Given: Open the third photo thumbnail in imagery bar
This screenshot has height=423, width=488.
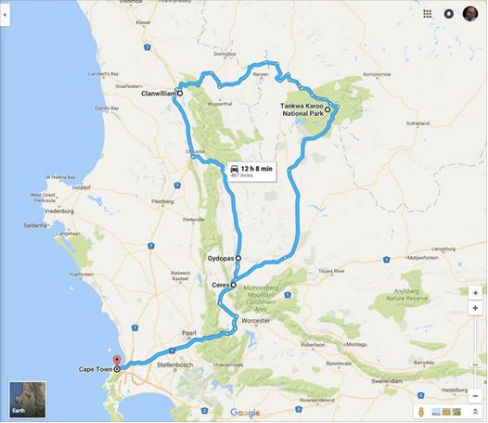Looking at the screenshot, I should click(456, 412).
